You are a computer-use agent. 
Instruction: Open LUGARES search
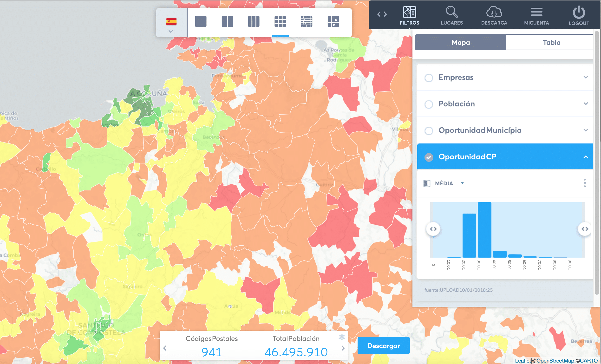[452, 16]
